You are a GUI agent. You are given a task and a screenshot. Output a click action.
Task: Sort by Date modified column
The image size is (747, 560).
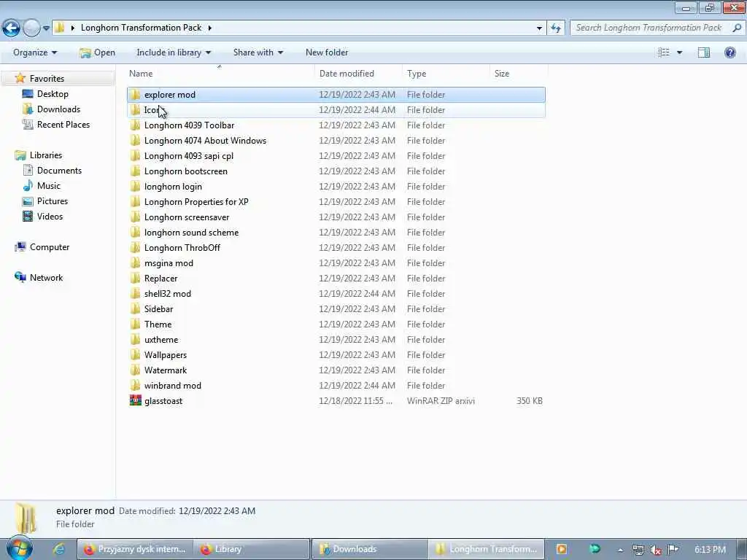point(358,74)
